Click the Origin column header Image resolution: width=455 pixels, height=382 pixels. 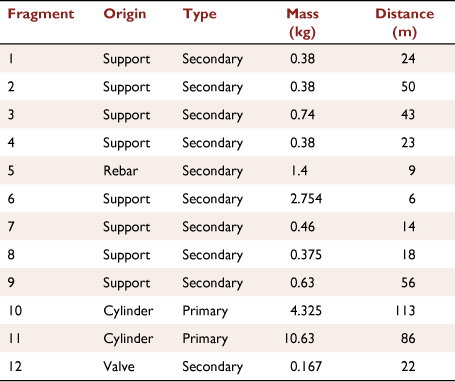[x=125, y=15]
